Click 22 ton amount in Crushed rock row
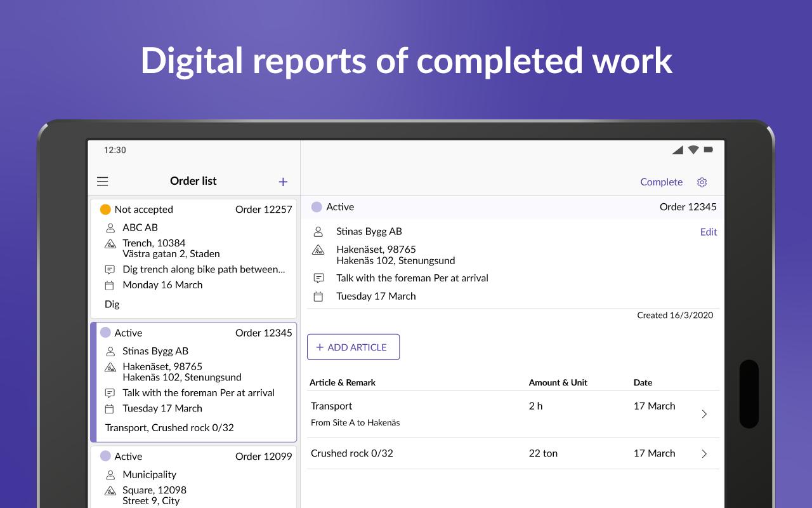This screenshot has height=508, width=812. pyautogui.click(x=544, y=453)
